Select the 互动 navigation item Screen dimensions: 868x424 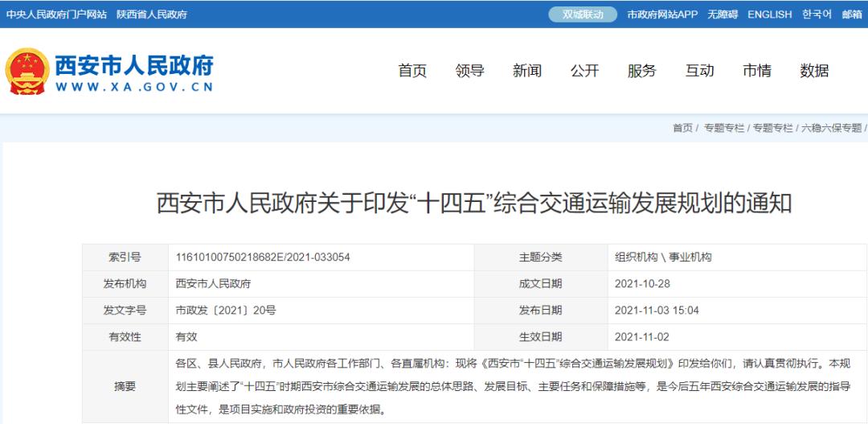(699, 71)
